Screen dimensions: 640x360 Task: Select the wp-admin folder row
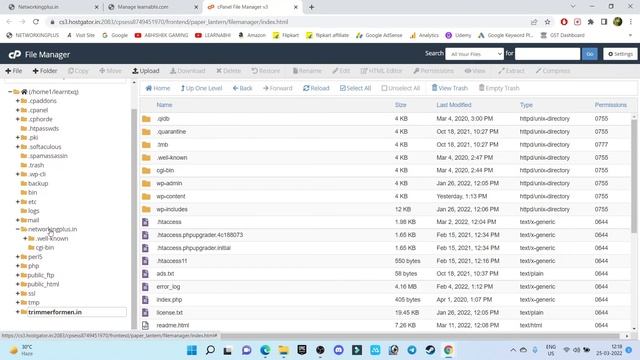386,183
